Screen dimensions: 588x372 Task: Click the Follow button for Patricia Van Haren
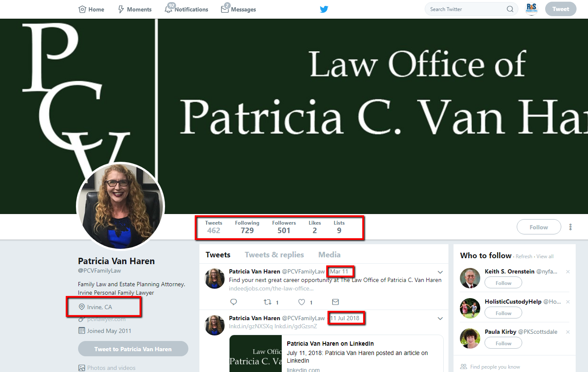point(539,227)
